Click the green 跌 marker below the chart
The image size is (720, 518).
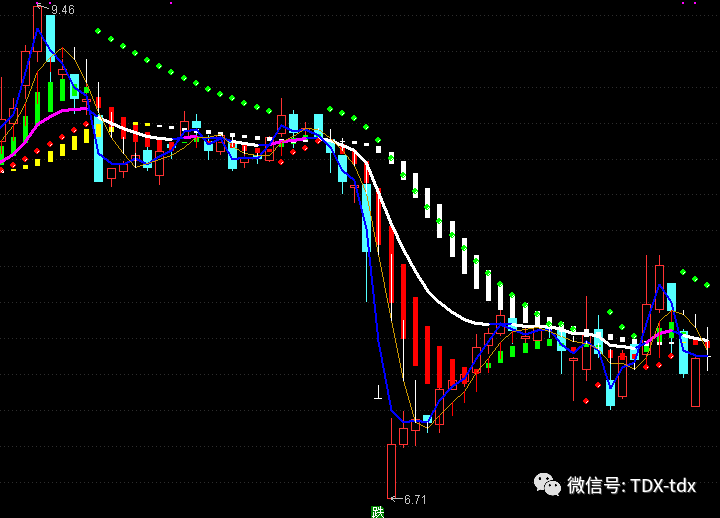pos(377,512)
